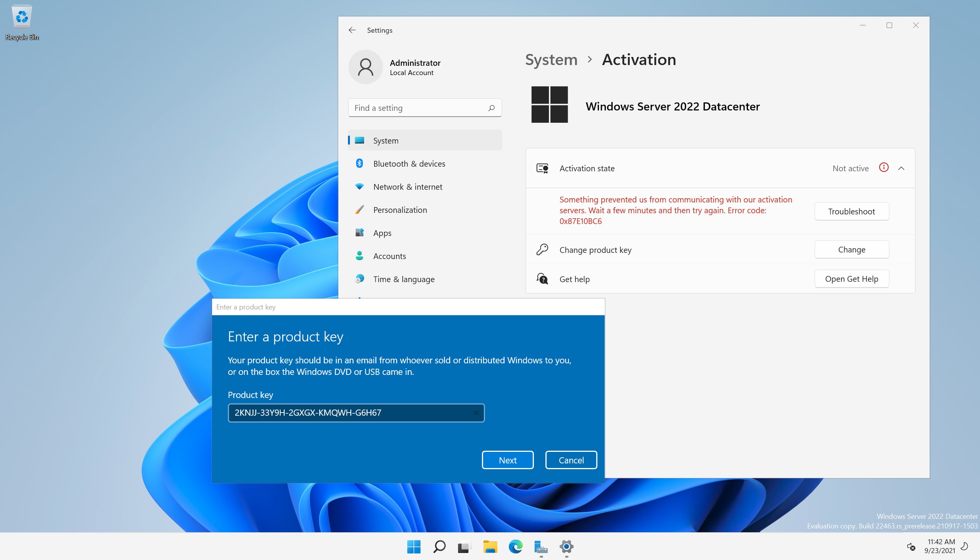Image resolution: width=980 pixels, height=560 pixels.
Task: Click the back arrow in Settings window
Action: [x=352, y=30]
